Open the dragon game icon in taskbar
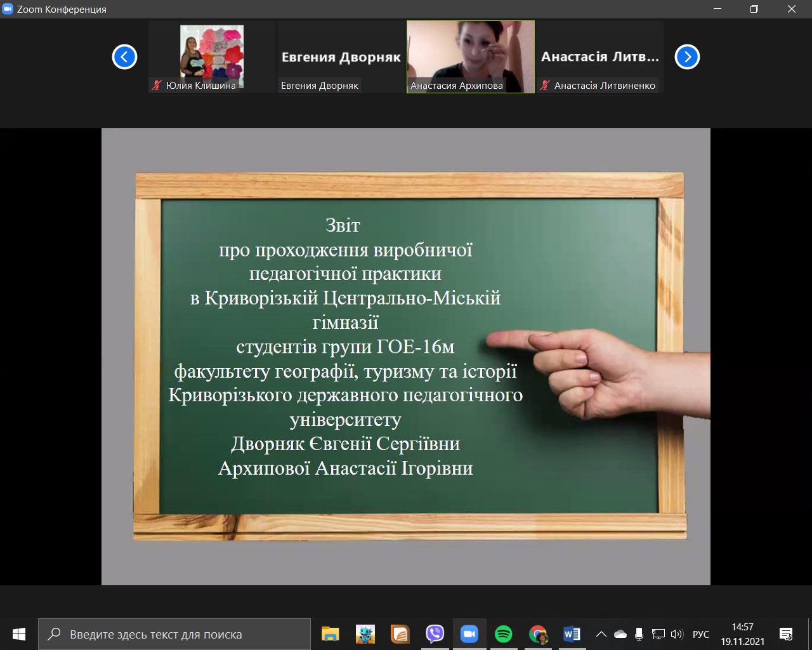Viewport: 812px width, 650px height. click(x=365, y=634)
